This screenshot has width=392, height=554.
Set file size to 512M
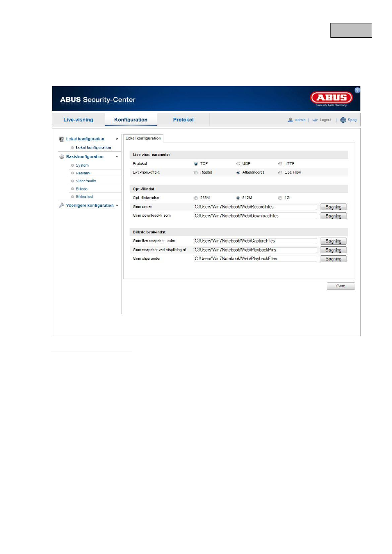[238, 198]
